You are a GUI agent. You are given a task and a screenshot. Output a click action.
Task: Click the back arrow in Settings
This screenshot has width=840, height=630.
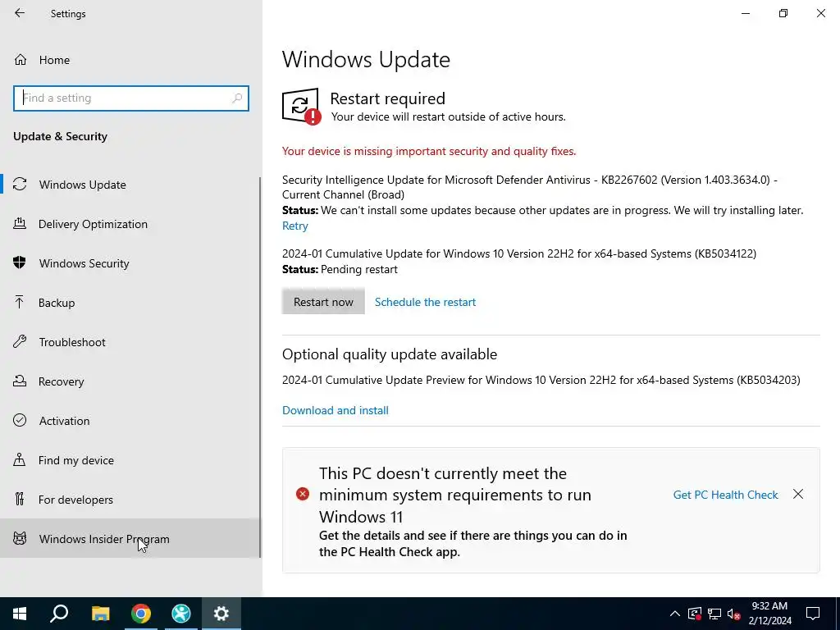[x=20, y=13]
